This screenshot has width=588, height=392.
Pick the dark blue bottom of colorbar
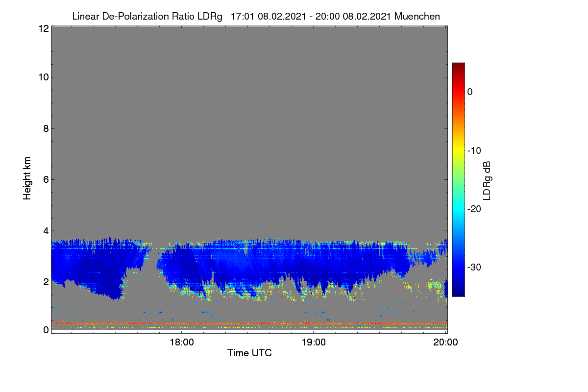click(x=458, y=293)
